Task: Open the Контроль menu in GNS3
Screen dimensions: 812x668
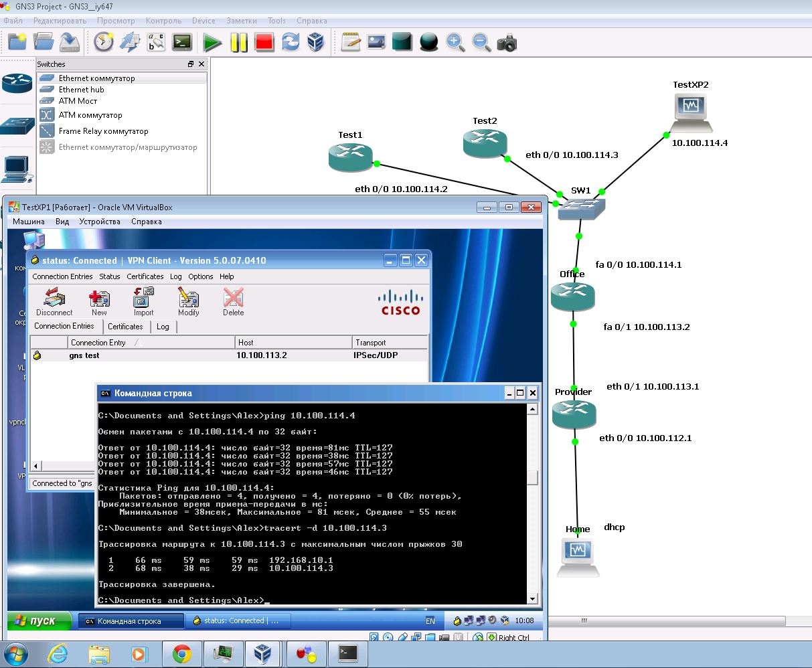Action: tap(163, 21)
